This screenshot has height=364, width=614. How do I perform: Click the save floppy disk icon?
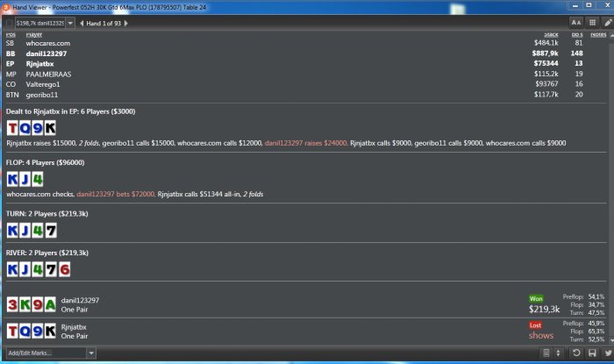click(592, 353)
